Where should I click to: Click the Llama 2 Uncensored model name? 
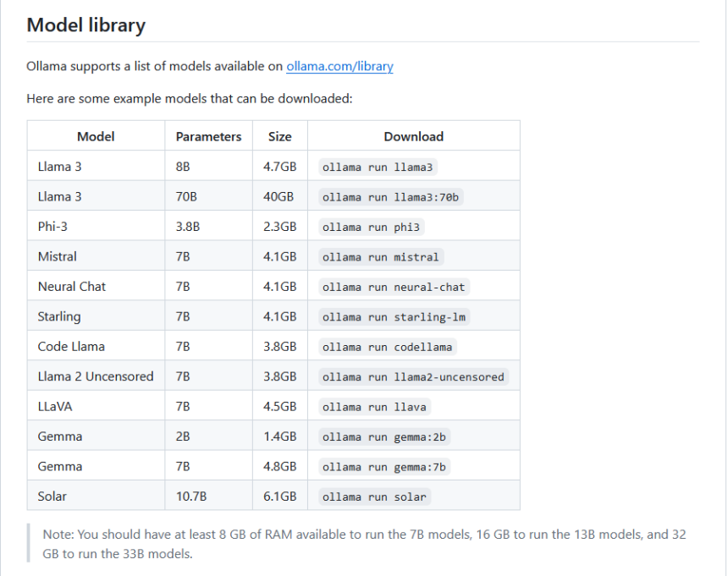(96, 376)
